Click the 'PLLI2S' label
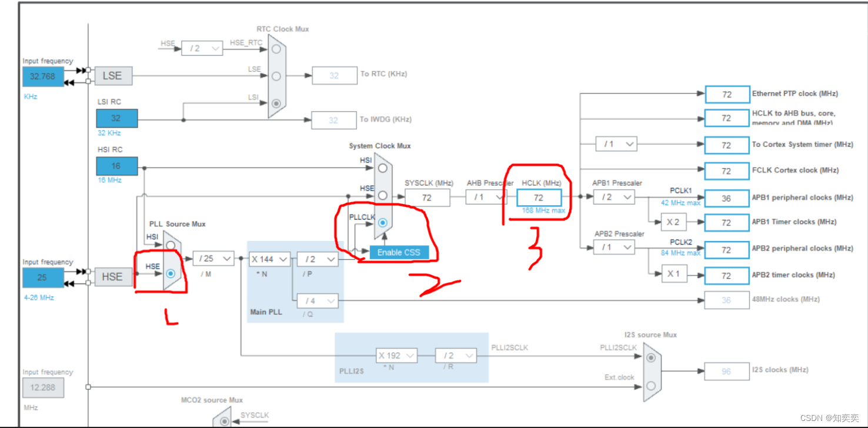 (350, 372)
